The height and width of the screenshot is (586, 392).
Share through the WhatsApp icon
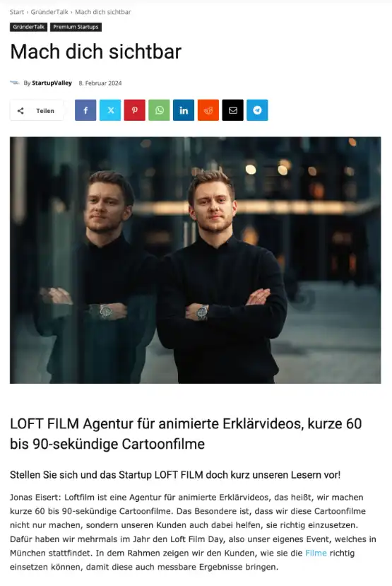[160, 110]
